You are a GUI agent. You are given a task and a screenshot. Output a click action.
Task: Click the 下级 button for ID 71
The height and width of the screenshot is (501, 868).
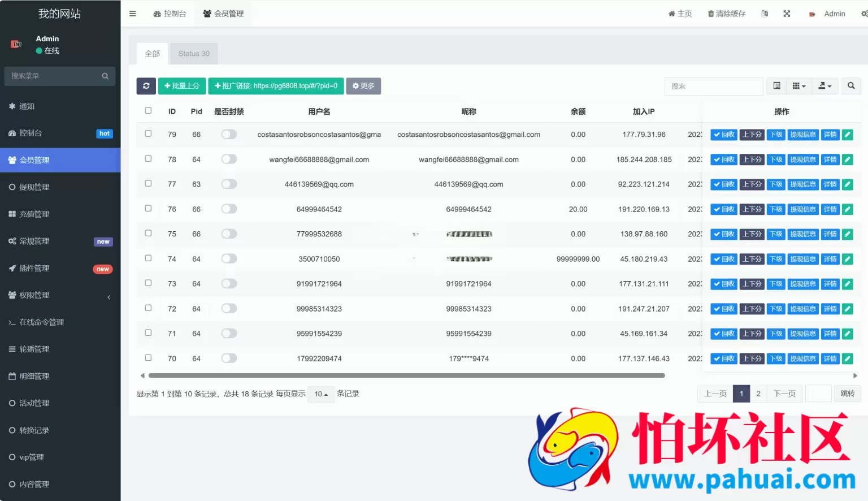(776, 334)
